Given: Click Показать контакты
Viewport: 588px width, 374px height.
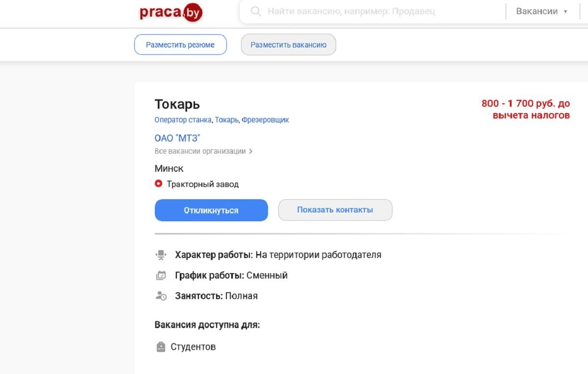Looking at the screenshot, I should click(x=335, y=210).
